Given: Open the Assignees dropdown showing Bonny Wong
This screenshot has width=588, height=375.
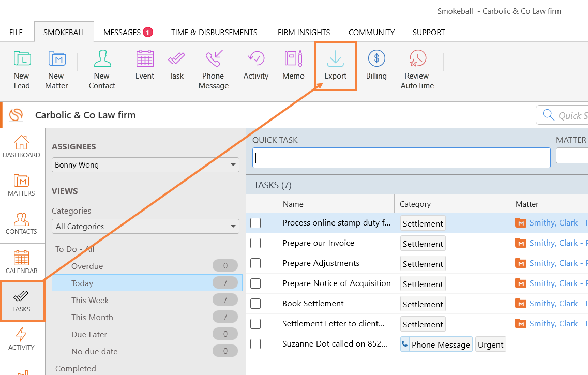Looking at the screenshot, I should (x=145, y=164).
